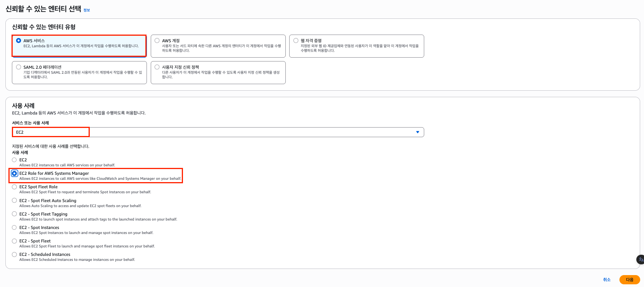The width and height of the screenshot is (644, 287).
Task: Click the translate floating icon at right edge
Action: [x=640, y=260]
